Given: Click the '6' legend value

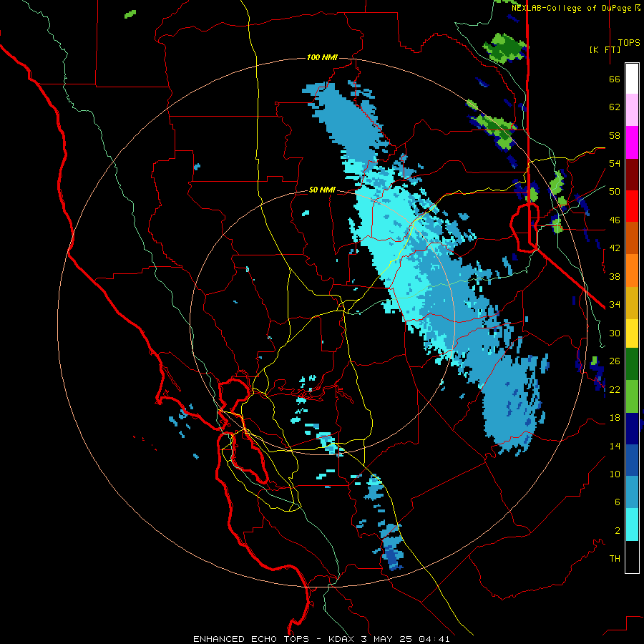Looking at the screenshot, I should [x=618, y=503].
